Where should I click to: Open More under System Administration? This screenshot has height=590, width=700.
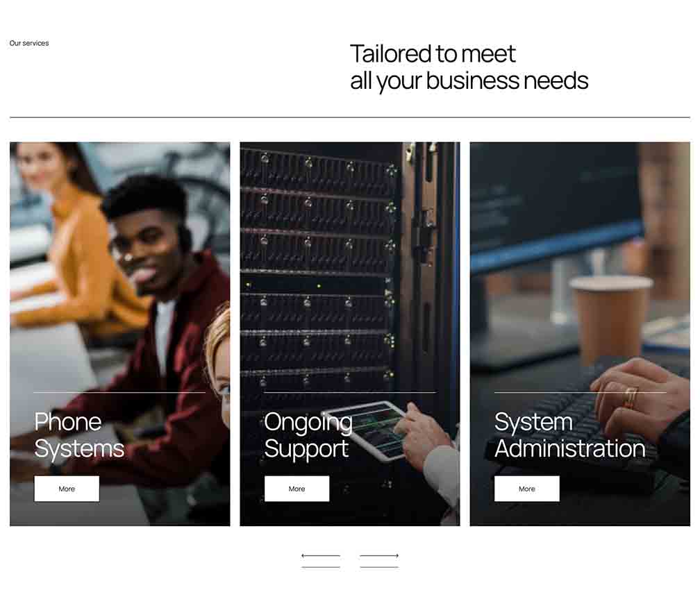(527, 489)
